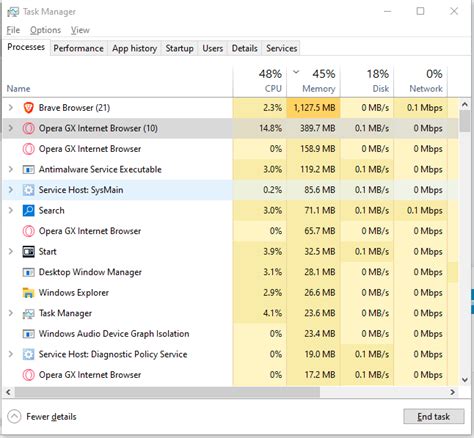Click the horizontal scrollbar thumb

167,392
